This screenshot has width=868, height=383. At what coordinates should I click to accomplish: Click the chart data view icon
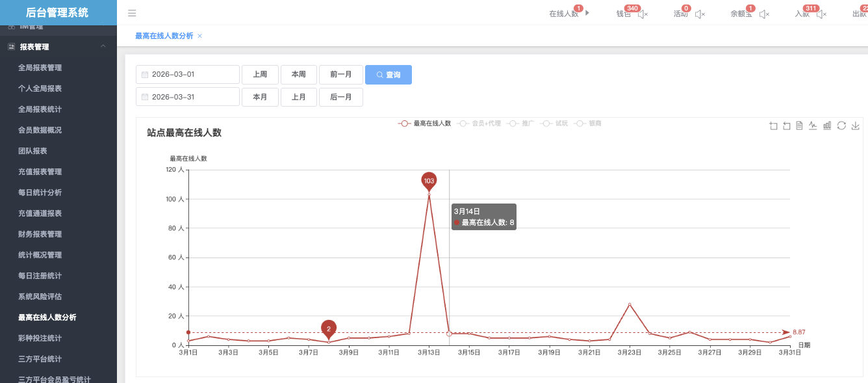(x=800, y=125)
